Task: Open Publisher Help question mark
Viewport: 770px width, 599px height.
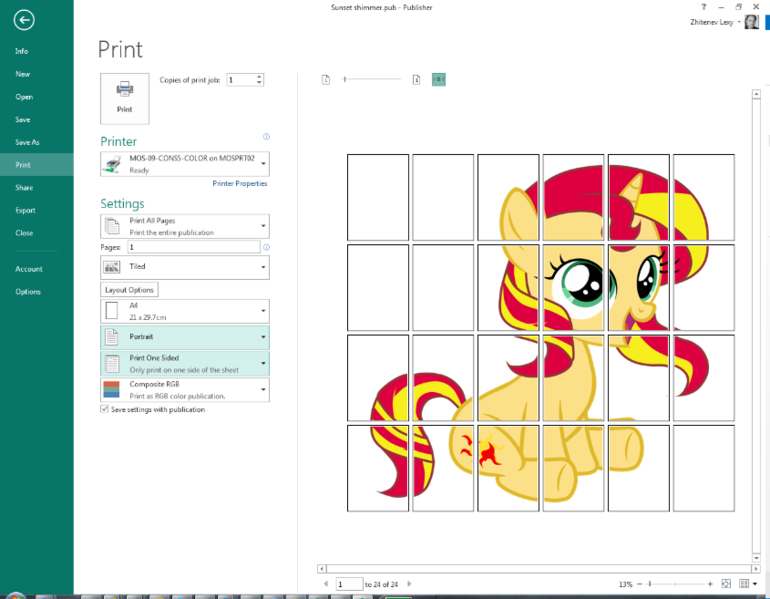Action: click(x=704, y=7)
